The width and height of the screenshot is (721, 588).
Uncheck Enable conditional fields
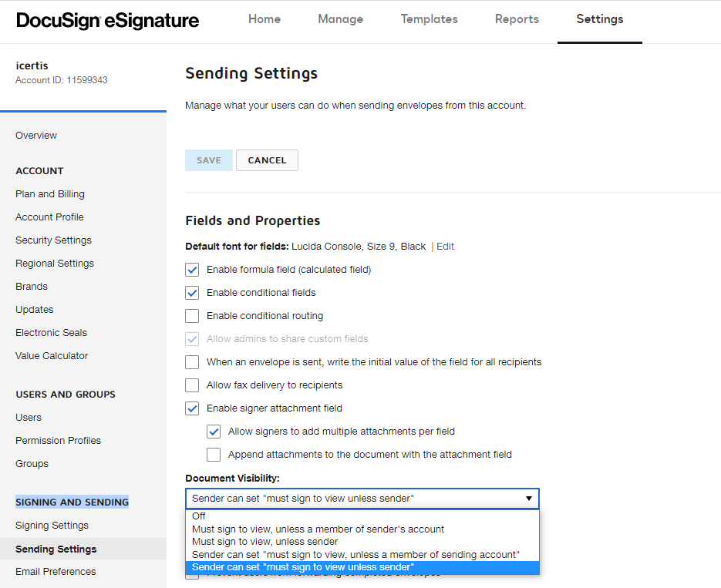coord(193,293)
